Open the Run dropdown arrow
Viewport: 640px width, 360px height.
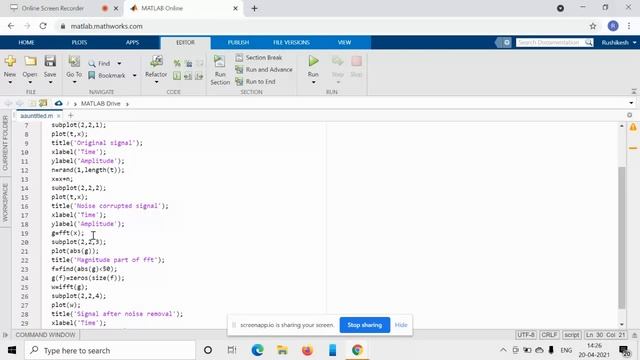click(313, 82)
